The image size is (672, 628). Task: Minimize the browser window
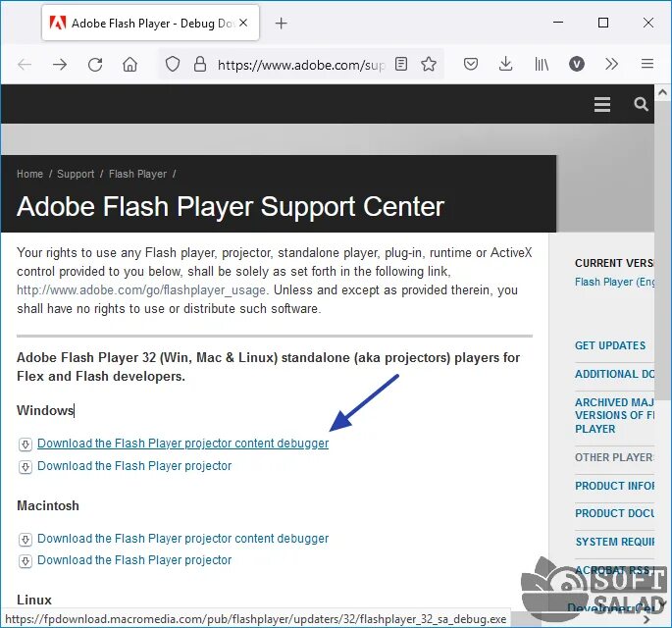(x=558, y=23)
